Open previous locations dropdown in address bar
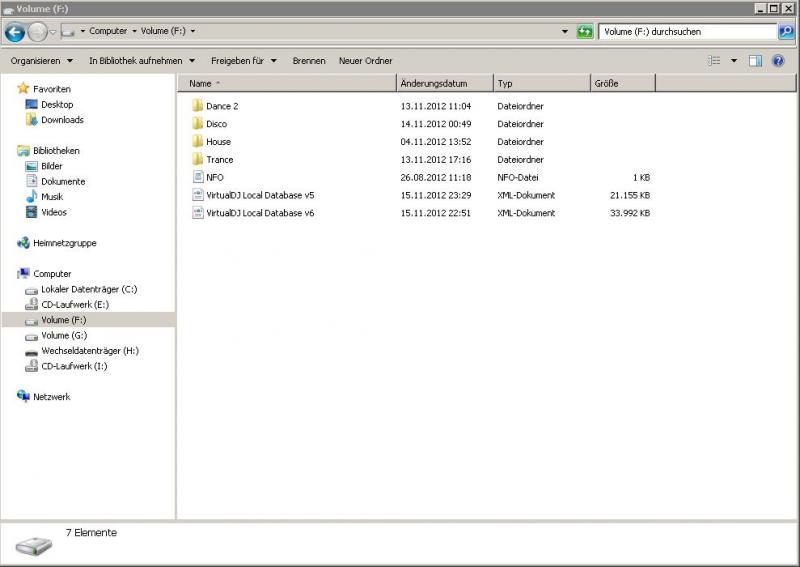Screen dimensions: 800x567 (x=565, y=32)
